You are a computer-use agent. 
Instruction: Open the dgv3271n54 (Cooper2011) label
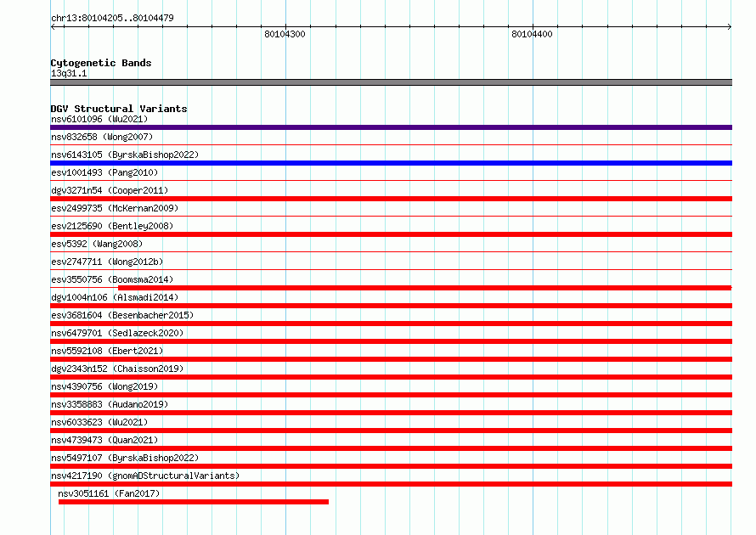click(x=110, y=190)
